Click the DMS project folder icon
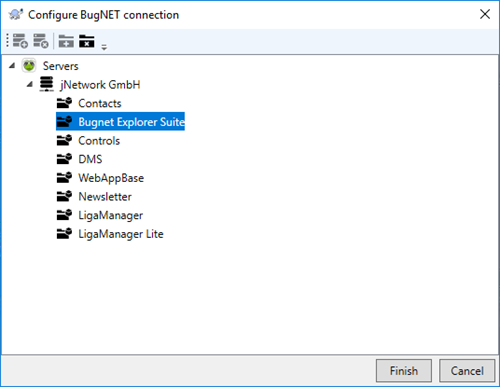 coord(64,159)
